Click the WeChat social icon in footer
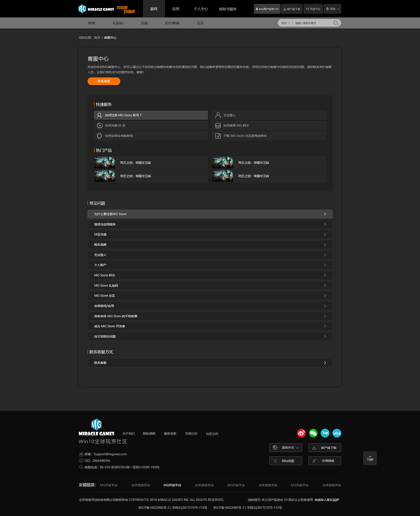Image resolution: width=420 pixels, height=516 pixels. pos(313,433)
